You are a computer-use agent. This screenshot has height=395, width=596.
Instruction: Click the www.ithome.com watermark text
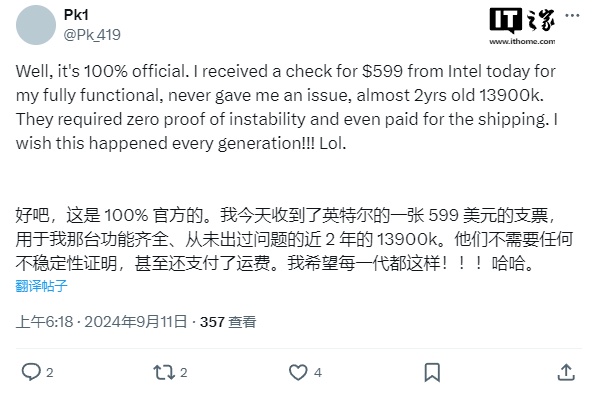pos(522,41)
